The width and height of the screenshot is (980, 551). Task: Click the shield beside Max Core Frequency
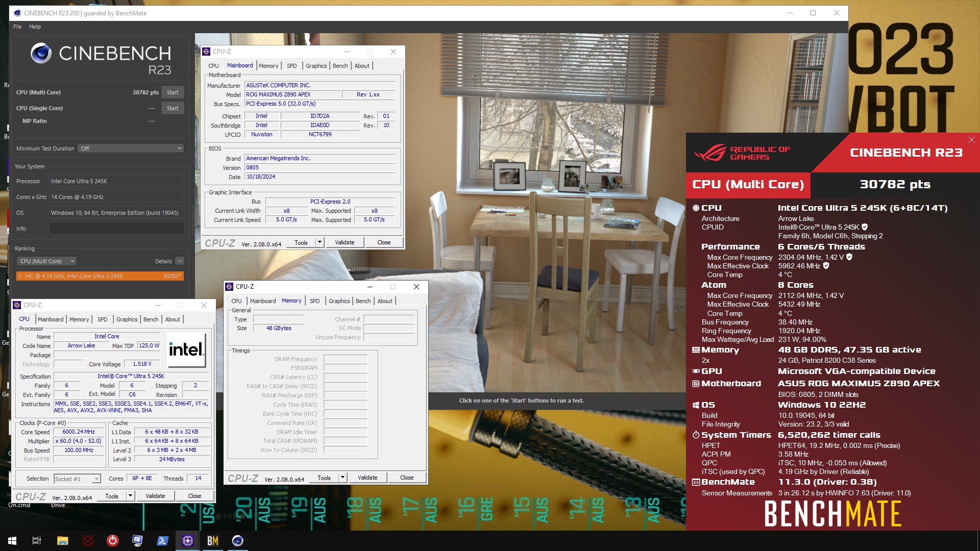pos(849,257)
